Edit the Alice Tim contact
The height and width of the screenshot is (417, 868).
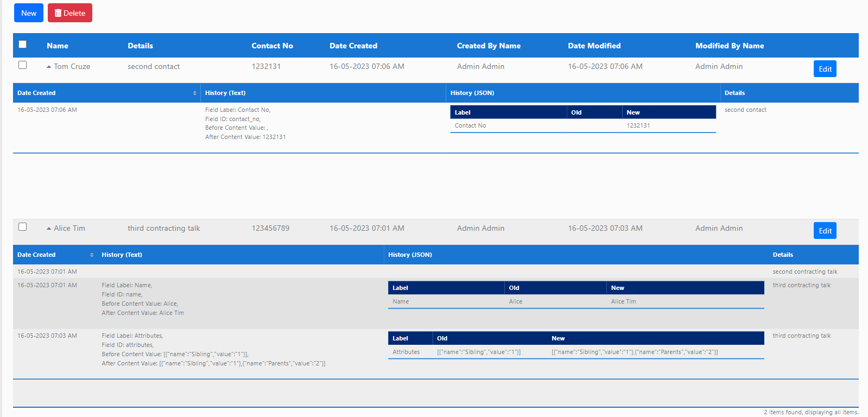tap(825, 231)
